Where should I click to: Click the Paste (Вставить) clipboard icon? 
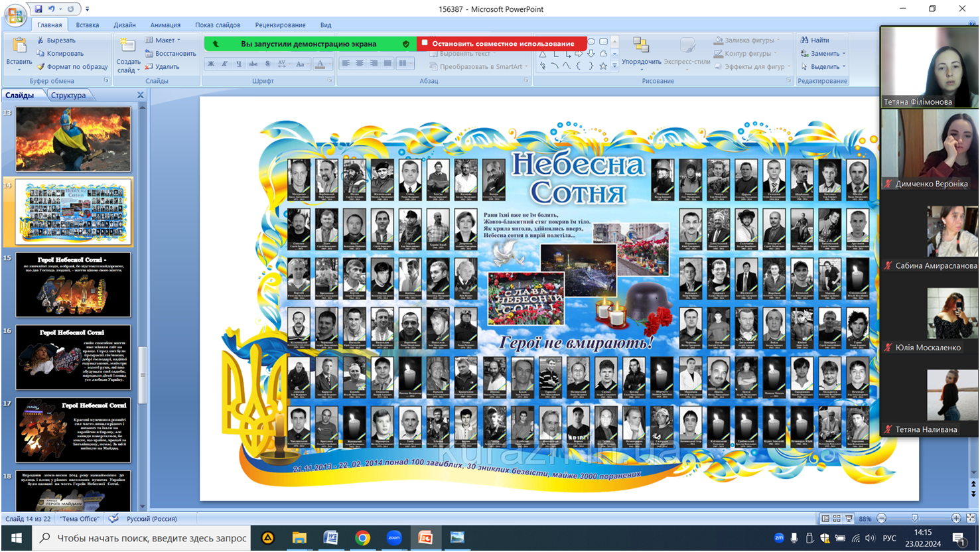(19, 46)
